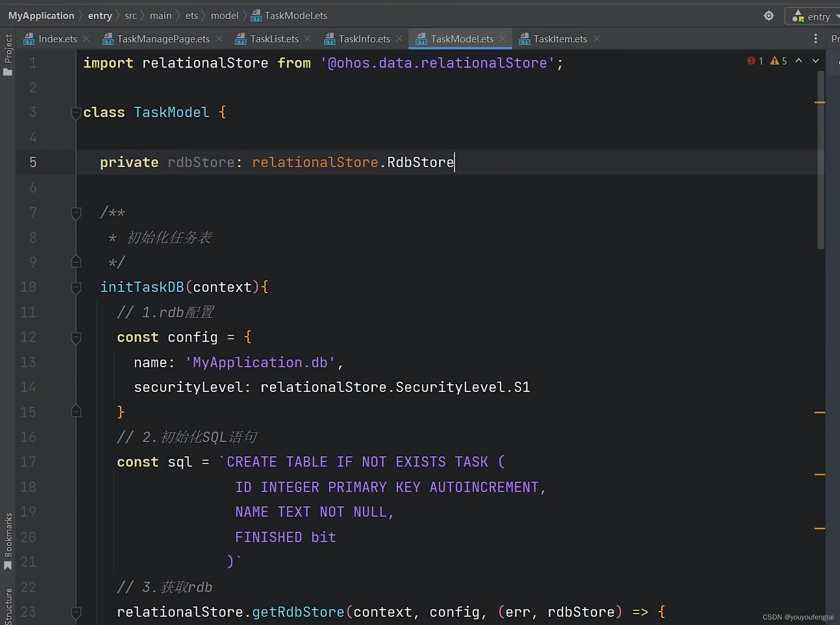The width and height of the screenshot is (840, 625).
Task: Click the comment end fold marker on line 9
Action: 76,262
